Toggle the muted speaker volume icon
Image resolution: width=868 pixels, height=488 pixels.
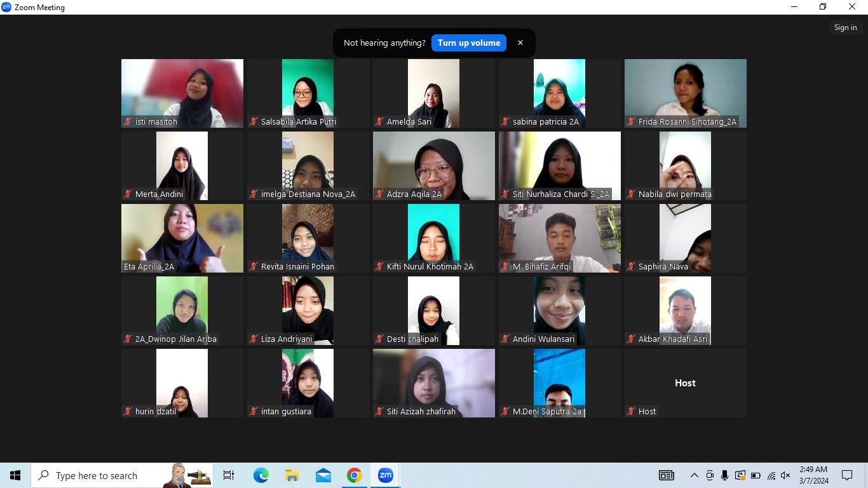pyautogui.click(x=785, y=475)
